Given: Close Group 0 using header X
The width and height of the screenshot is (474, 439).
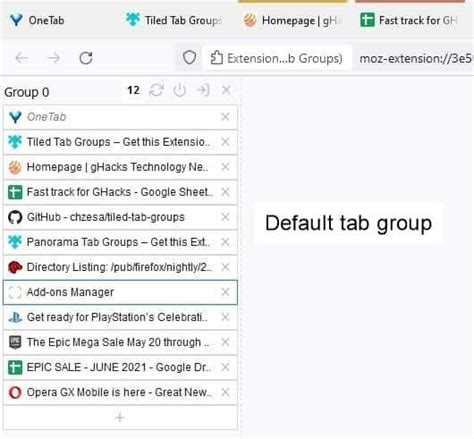Looking at the screenshot, I should [x=226, y=90].
